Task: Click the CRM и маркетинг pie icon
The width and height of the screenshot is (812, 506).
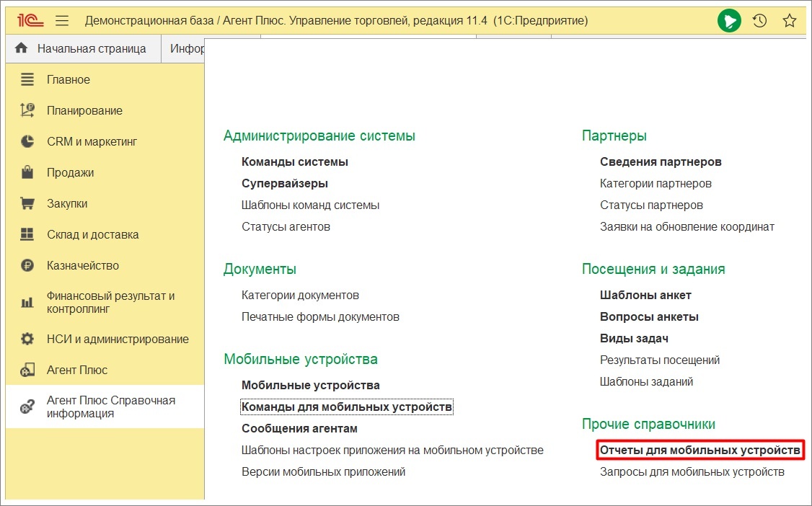Action: (27, 141)
